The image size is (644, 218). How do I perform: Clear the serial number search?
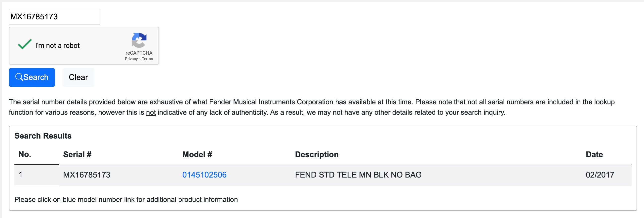click(x=78, y=77)
